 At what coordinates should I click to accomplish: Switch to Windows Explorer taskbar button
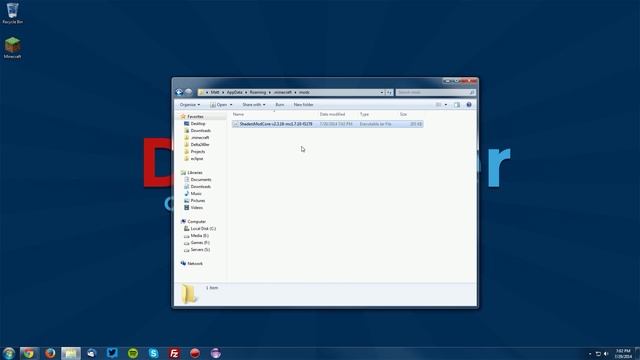click(x=71, y=353)
